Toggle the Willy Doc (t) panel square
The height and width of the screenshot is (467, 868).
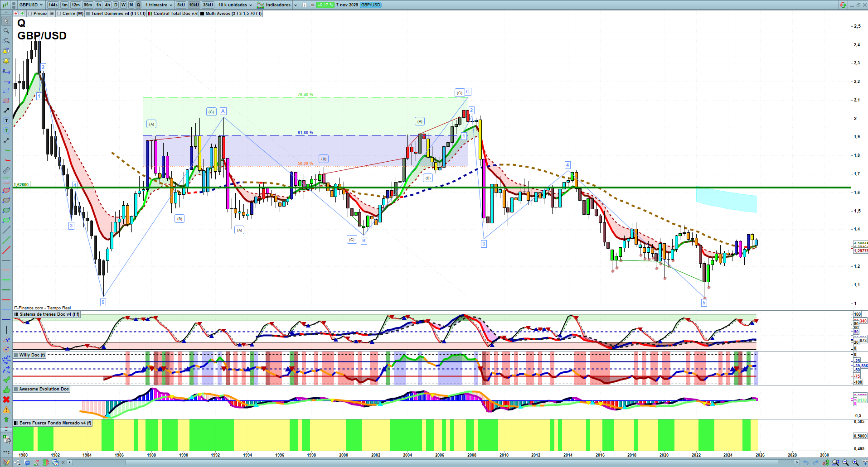(x=16, y=355)
